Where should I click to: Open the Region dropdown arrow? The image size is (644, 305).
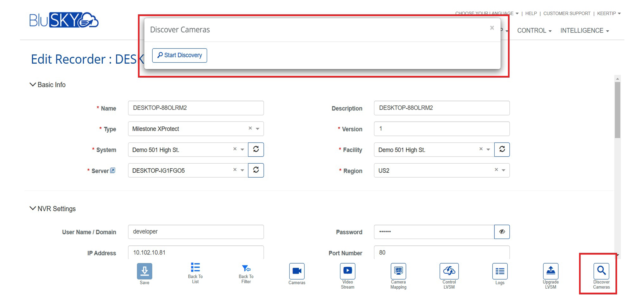[x=504, y=170]
